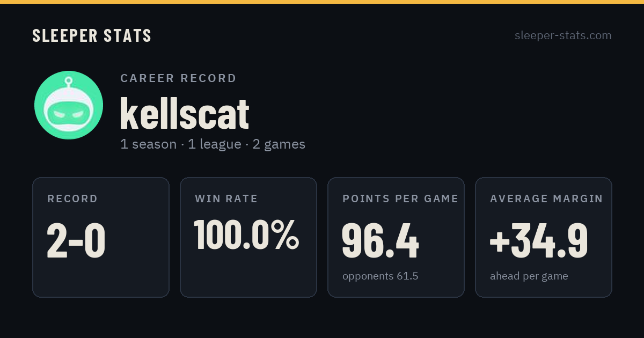This screenshot has width=644, height=338.
Task: Click the green robot avatar icon
Action: tap(69, 105)
